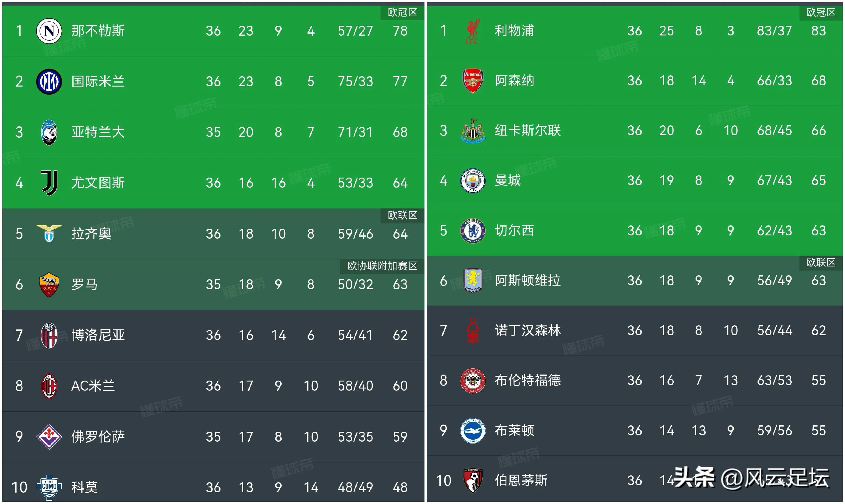Open the Arsenal cannon badge
The image size is (845, 504).
point(473,81)
